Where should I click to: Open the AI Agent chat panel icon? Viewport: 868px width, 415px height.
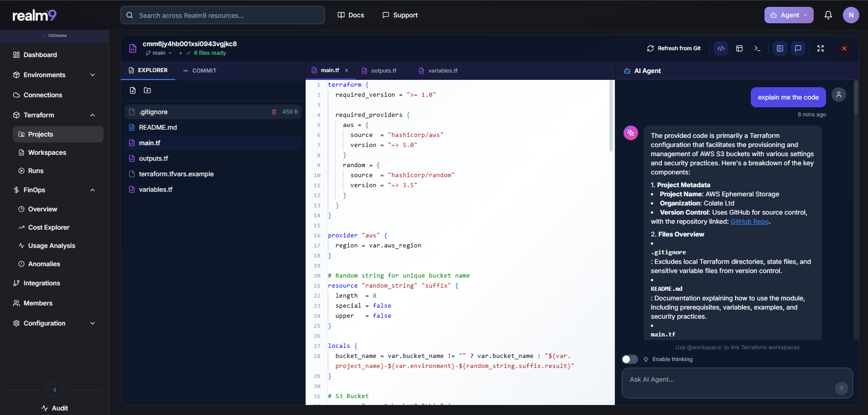point(798,48)
